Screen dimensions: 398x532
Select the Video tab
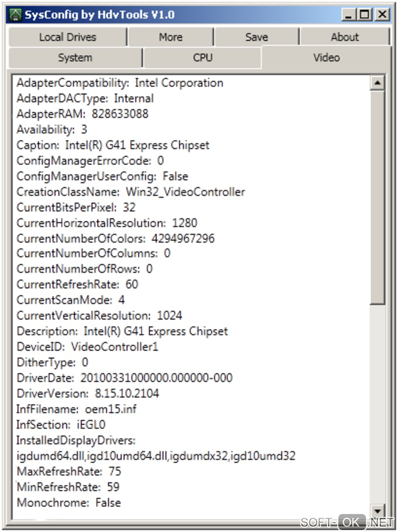tap(326, 58)
